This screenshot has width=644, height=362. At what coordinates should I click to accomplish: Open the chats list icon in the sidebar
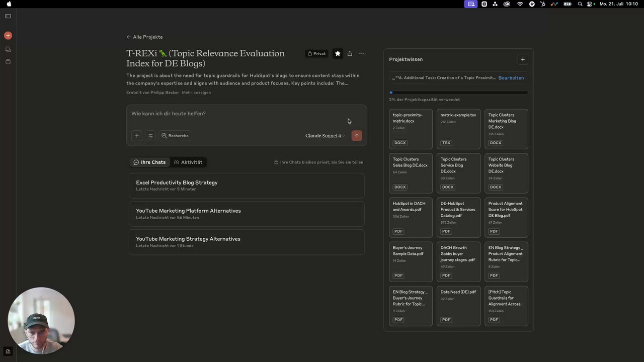pyautogui.click(x=8, y=49)
